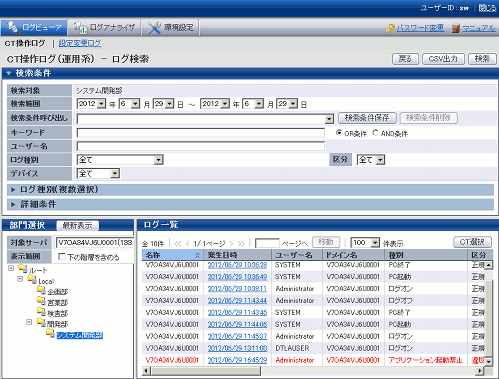This screenshot has width=499, height=379.
Task: Click the マニュアル book icon
Action: [456, 28]
